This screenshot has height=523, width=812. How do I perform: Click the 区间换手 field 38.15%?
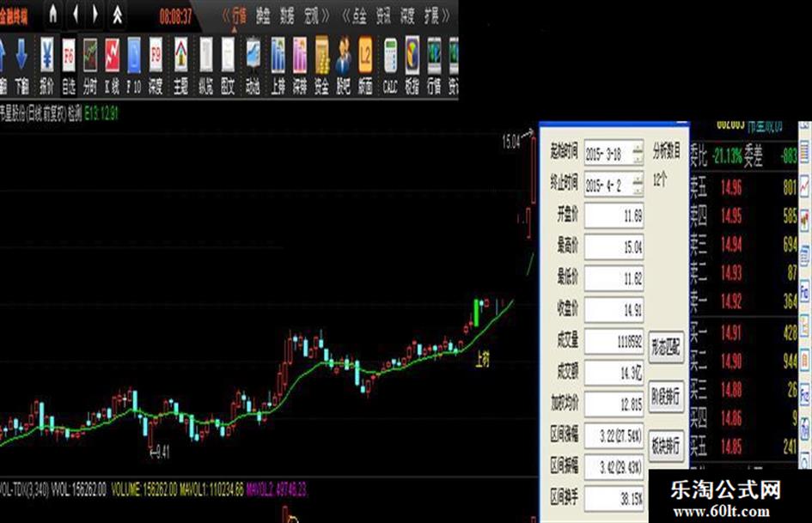614,498
